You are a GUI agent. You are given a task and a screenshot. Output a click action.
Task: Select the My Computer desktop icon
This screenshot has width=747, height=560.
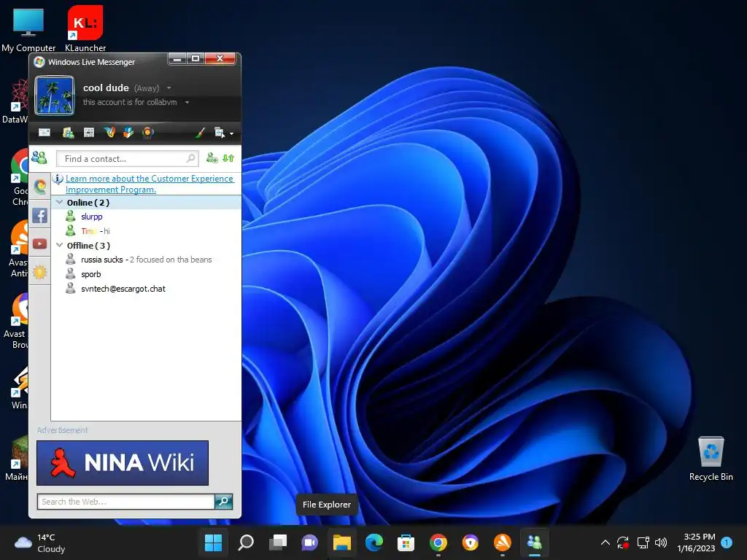coord(28,28)
